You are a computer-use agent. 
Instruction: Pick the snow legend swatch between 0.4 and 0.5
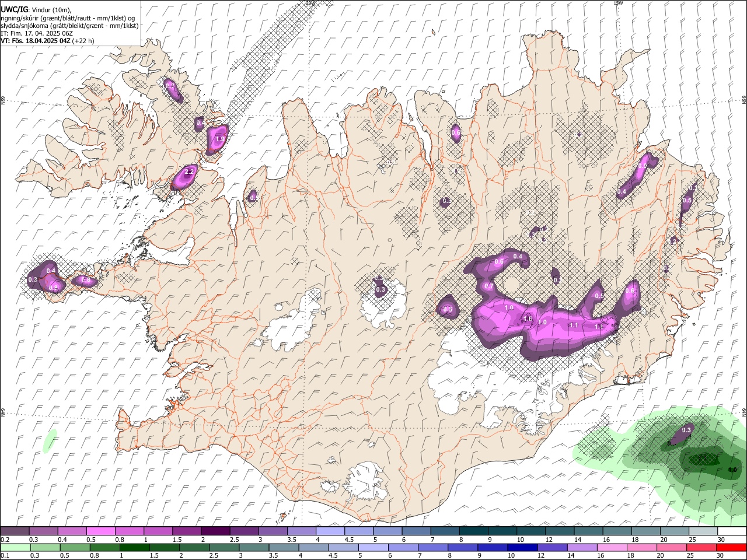point(72,531)
